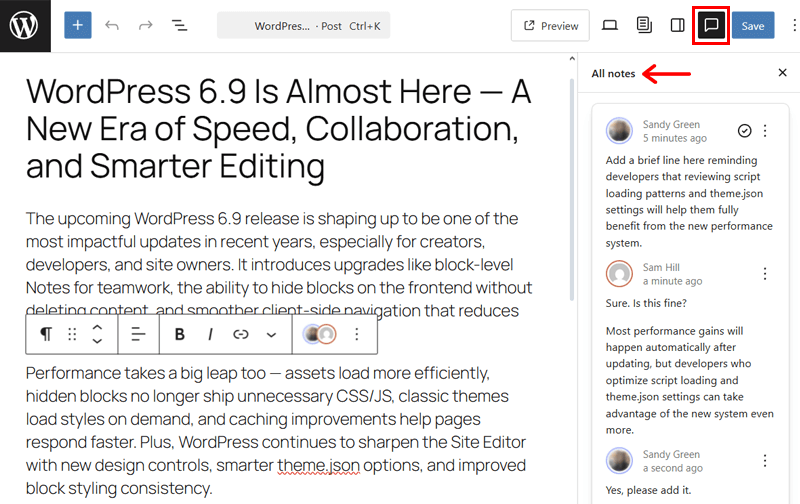Screen dimensions: 800x504
Task: Undo the last change
Action: click(x=112, y=25)
